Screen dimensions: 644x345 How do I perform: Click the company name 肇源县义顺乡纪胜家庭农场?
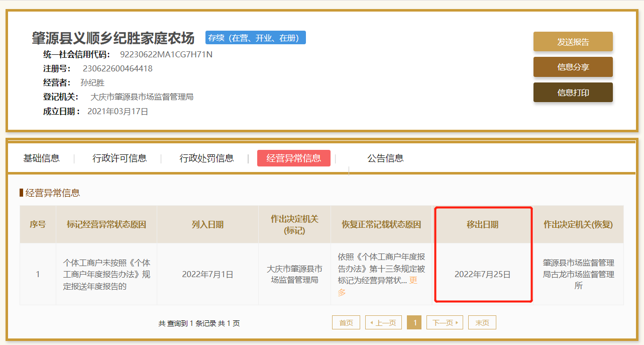coord(113,38)
